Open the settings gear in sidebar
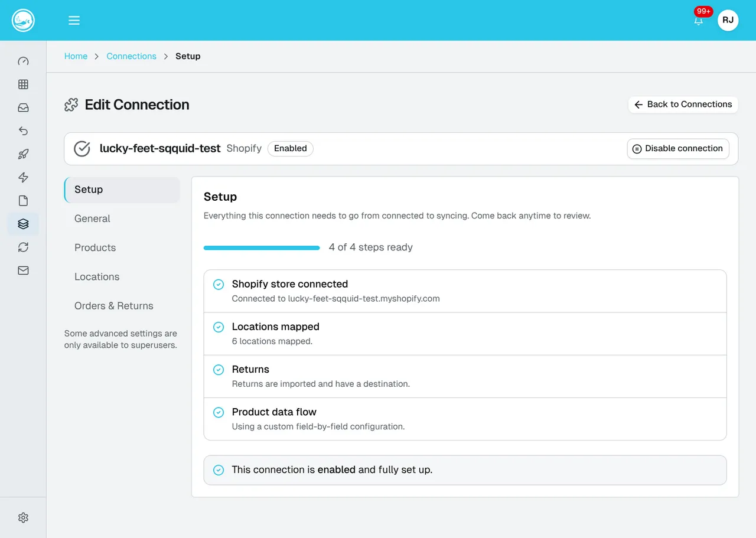Screen dimensions: 756x538 (23, 518)
